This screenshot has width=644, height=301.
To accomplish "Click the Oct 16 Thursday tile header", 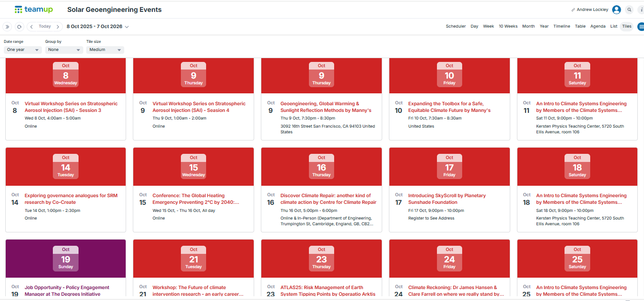I will [x=321, y=166].
